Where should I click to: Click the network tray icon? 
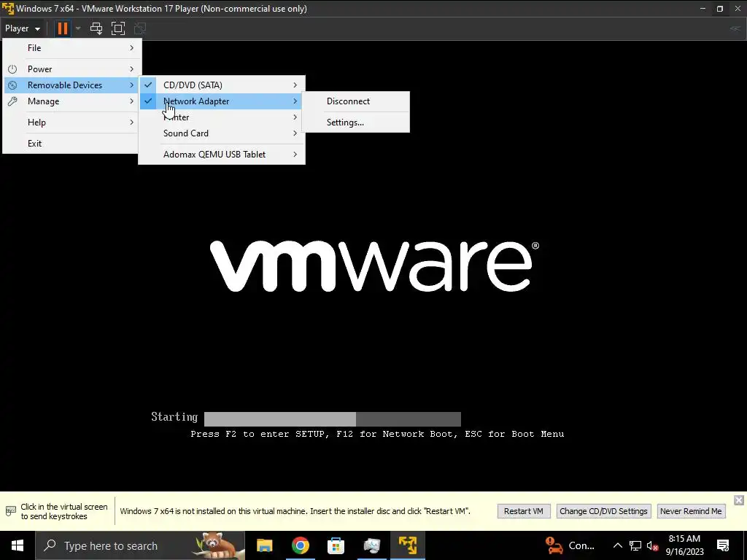[635, 545]
